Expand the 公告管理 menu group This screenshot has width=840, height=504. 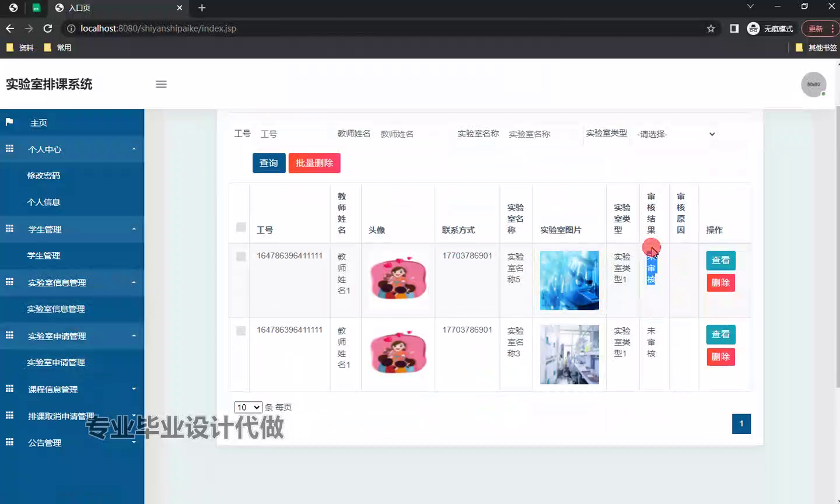(72, 443)
